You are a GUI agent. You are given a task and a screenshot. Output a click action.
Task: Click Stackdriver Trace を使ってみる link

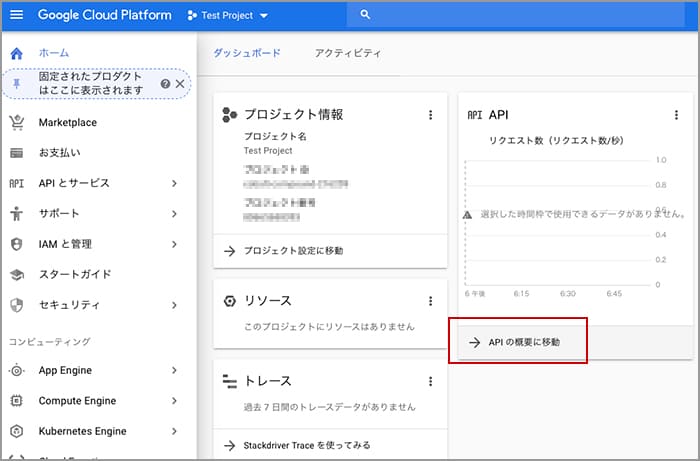(x=307, y=445)
